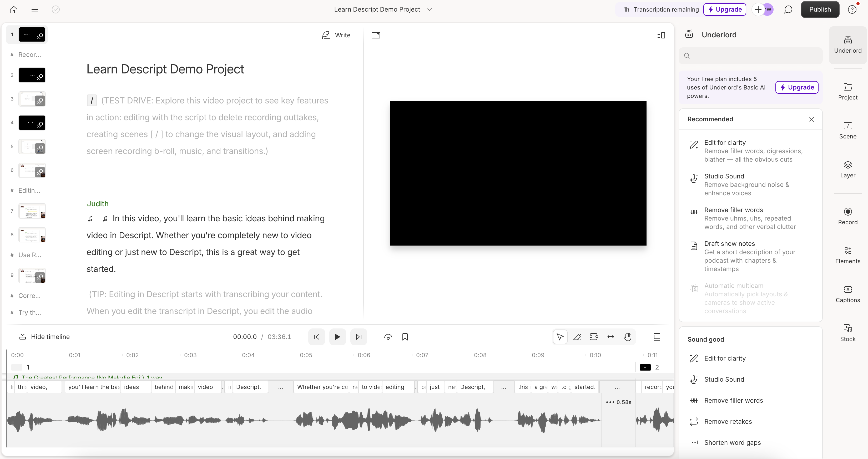This screenshot has height=459, width=868.
Task: Open the Layer sidebar tab
Action: (x=847, y=170)
